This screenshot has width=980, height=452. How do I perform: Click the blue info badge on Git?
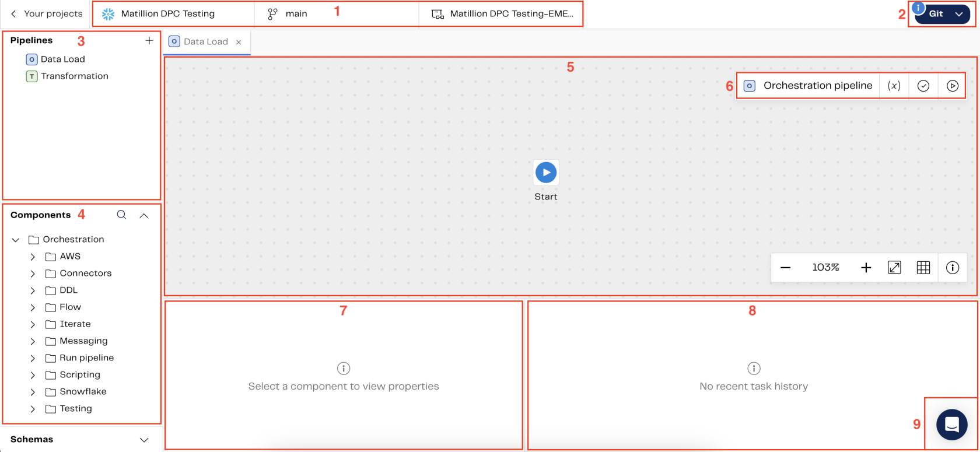pos(918,8)
